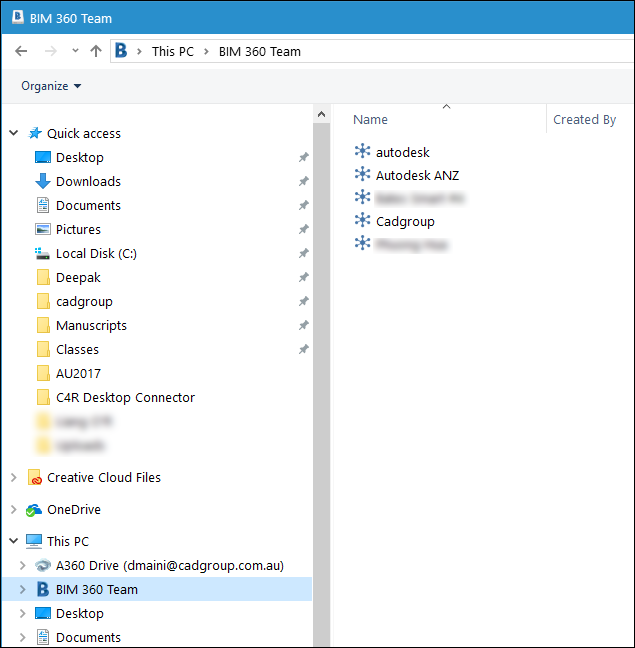Image resolution: width=635 pixels, height=648 pixels.
Task: Expand the Creative Cloud Files node
Action: (14, 478)
